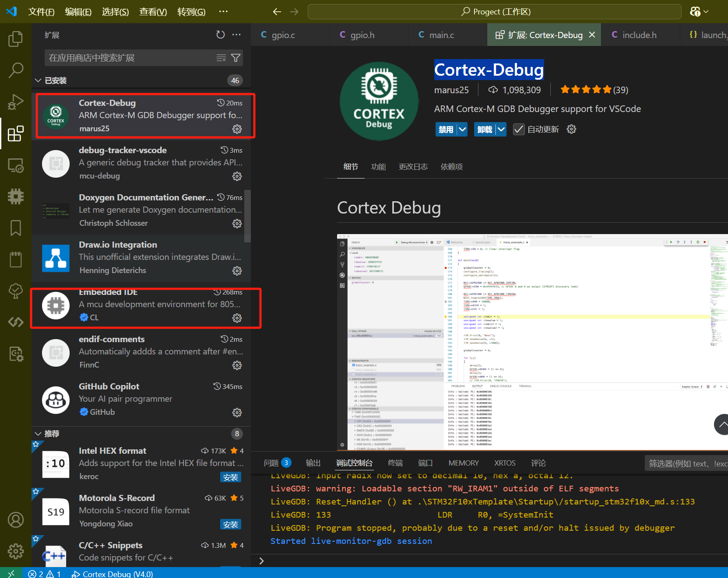The image size is (728, 578).
Task: Open the 查看(V) menu
Action: [x=153, y=11]
